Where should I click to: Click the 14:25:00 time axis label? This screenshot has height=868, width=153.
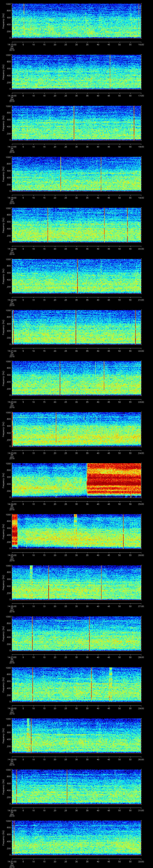[x=12, y=555]
